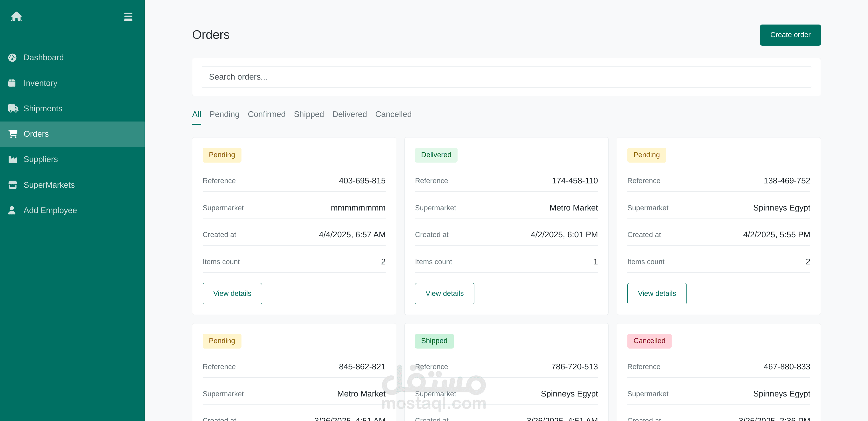Image resolution: width=868 pixels, height=421 pixels.
Task: Switch to Pending tab
Action: [224, 114]
